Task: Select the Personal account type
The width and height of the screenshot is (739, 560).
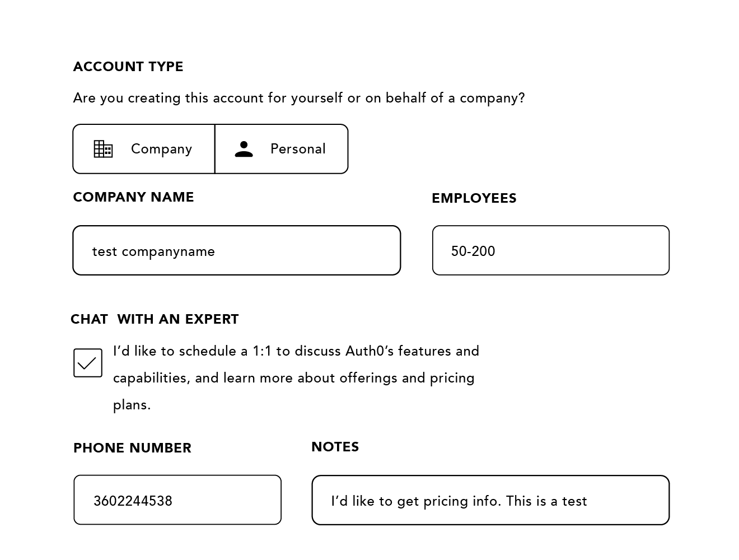Action: pos(282,148)
